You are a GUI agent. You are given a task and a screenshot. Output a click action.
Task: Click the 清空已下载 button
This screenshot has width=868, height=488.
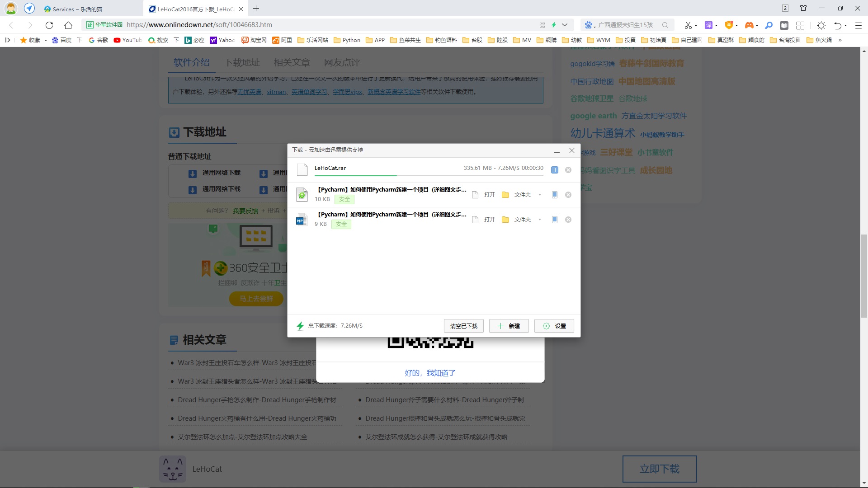[x=463, y=326]
